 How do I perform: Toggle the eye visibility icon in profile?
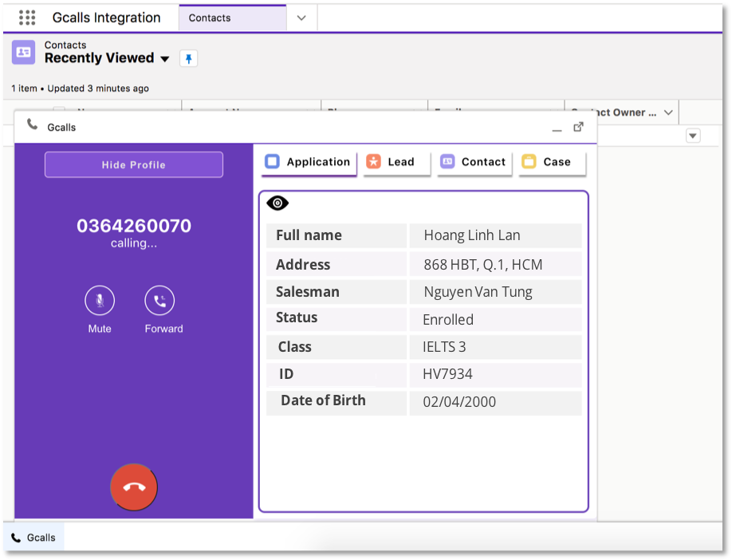(x=277, y=203)
